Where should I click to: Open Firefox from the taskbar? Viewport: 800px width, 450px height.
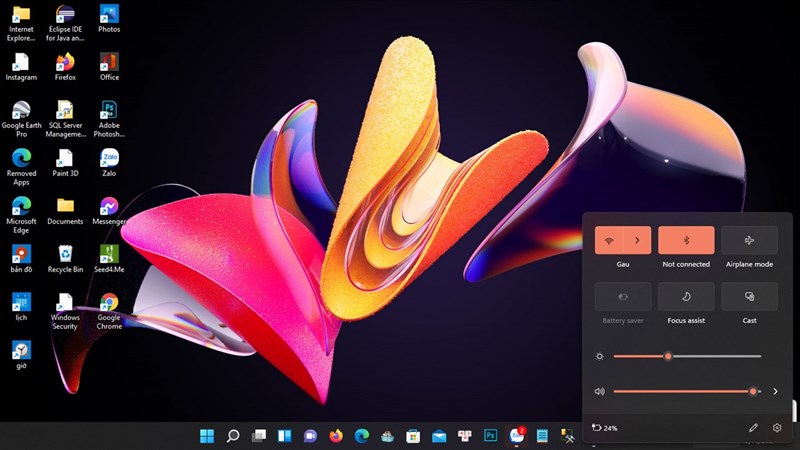pos(336,436)
